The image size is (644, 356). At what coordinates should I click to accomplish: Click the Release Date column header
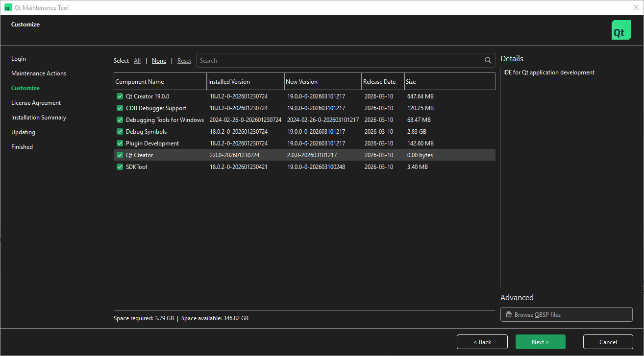tap(383, 82)
